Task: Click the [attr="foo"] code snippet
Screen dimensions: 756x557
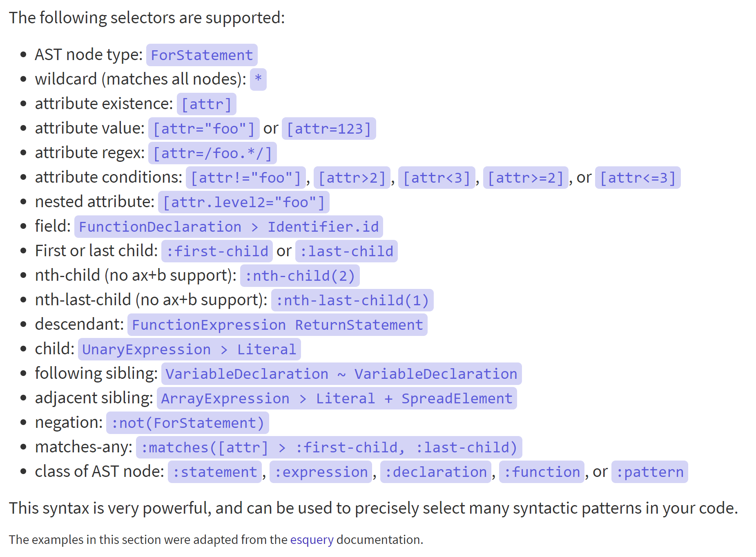Action: [203, 129]
